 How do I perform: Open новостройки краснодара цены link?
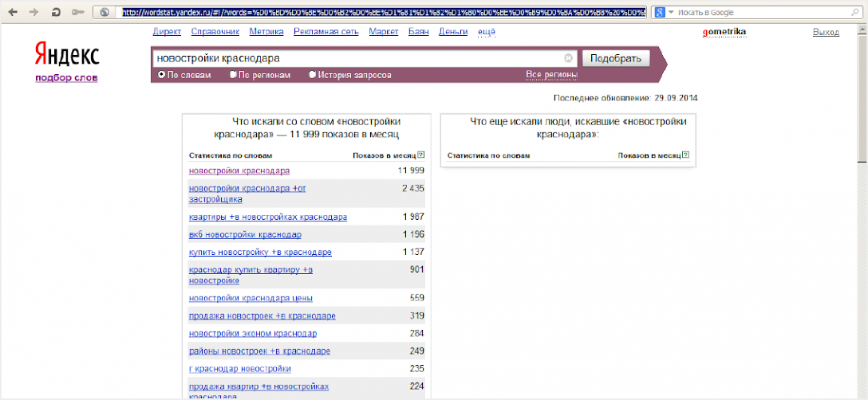click(251, 298)
